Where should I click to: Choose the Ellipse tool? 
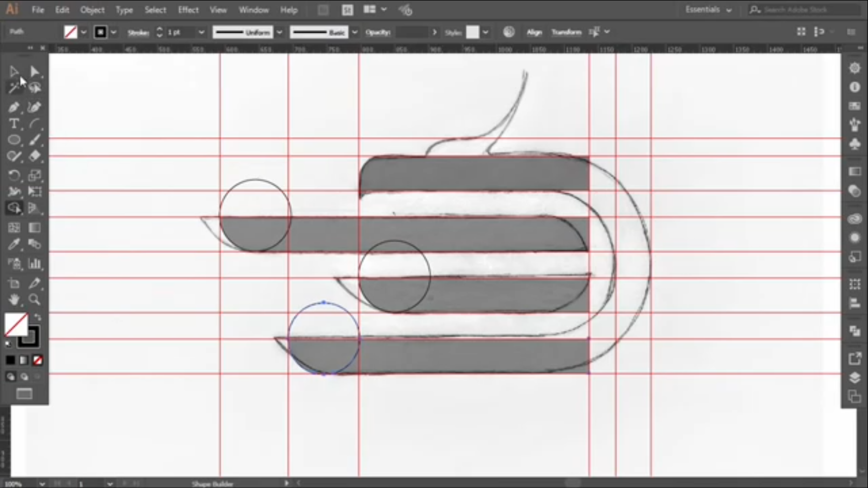[x=14, y=140]
